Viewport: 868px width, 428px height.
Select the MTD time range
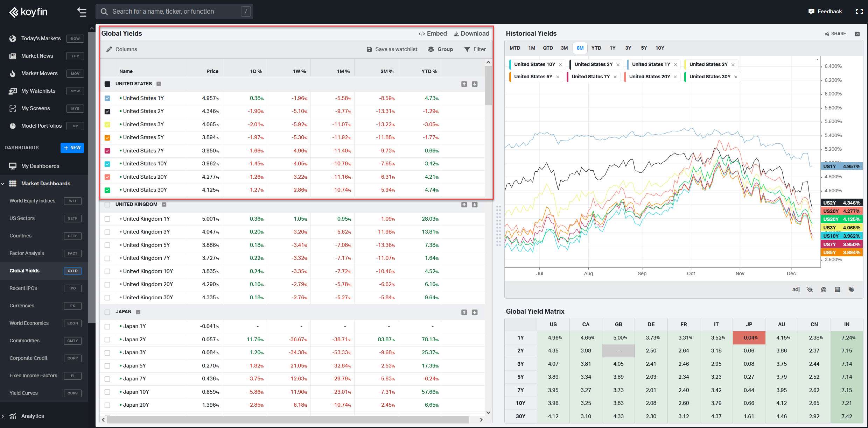(515, 48)
